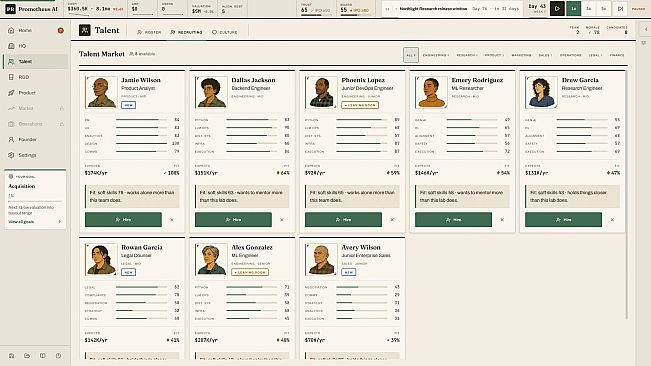The image size is (651, 366).
Task: Open locked Market section in sidebar
Action: click(35, 108)
